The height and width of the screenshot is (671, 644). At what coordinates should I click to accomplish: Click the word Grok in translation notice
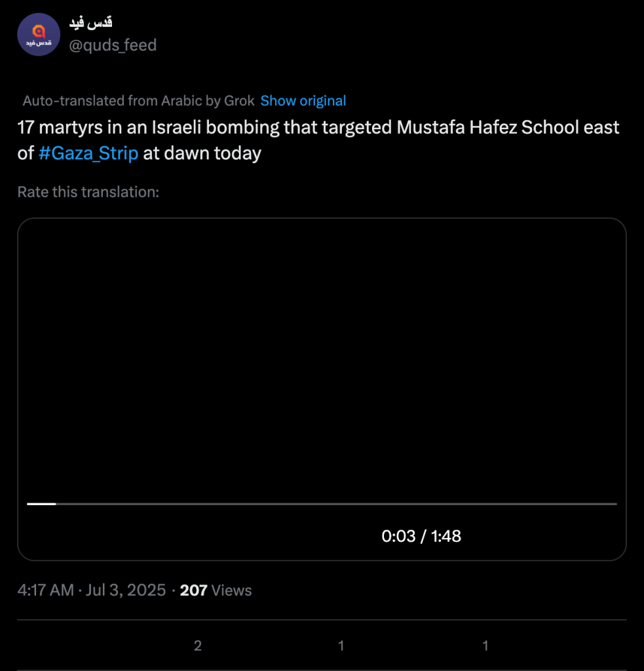pos(240,101)
